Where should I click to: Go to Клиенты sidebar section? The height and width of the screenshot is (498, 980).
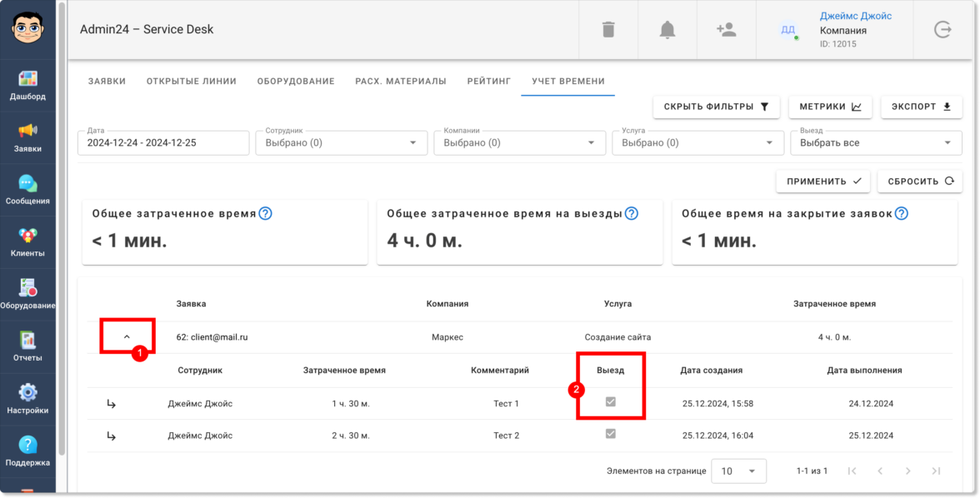[x=27, y=242]
